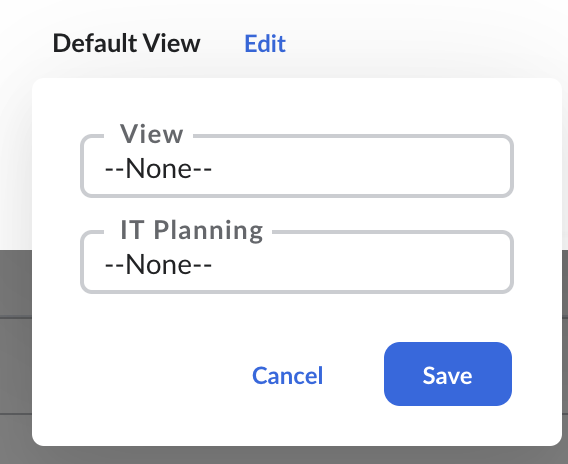Click the Edit link beside Default View

(265, 43)
